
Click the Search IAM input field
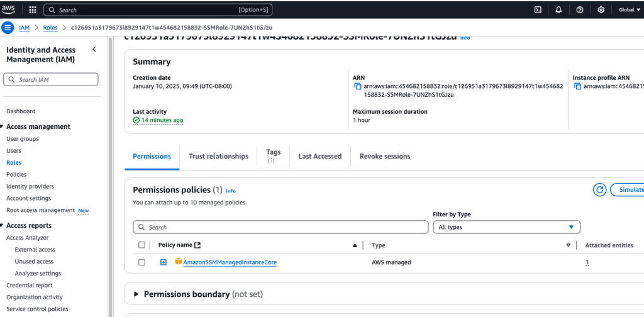tap(51, 80)
